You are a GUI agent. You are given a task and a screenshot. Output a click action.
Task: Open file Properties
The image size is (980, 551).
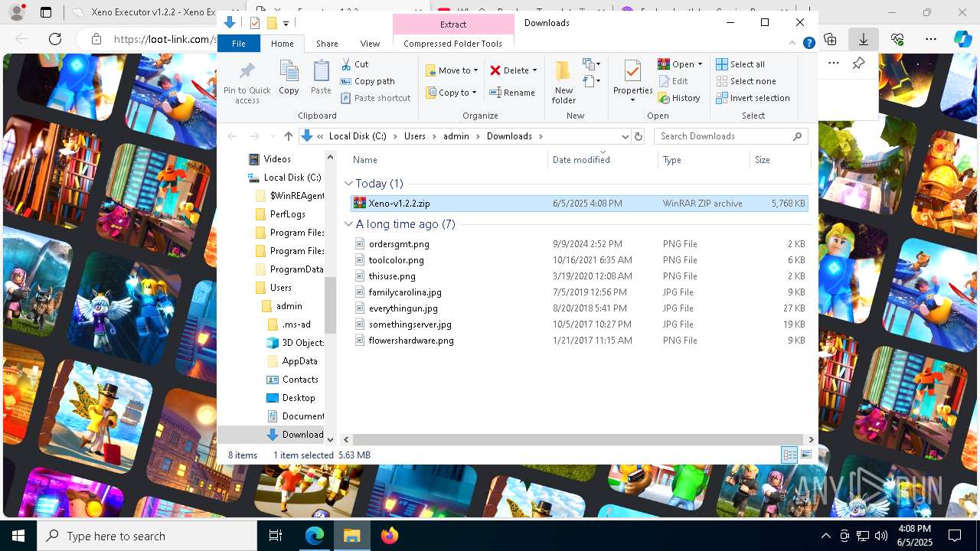(632, 82)
